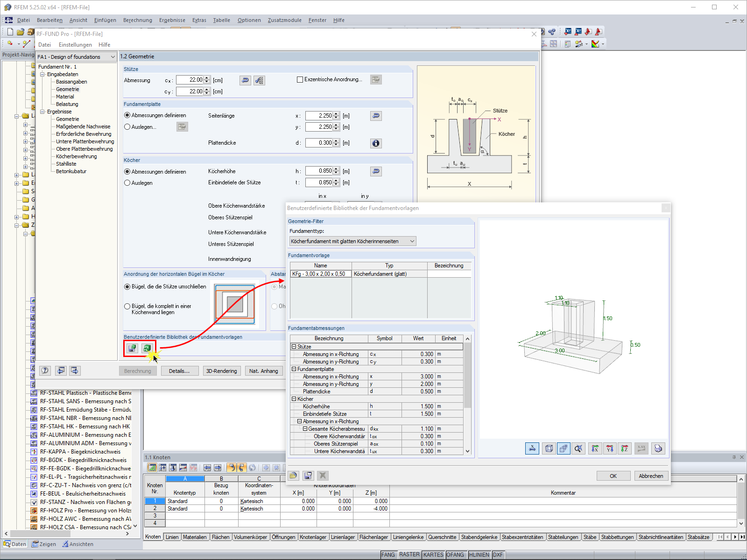Select Fundamentplatte Abmessungen definieren option
Screen dimensions: 747x560
[x=127, y=115]
